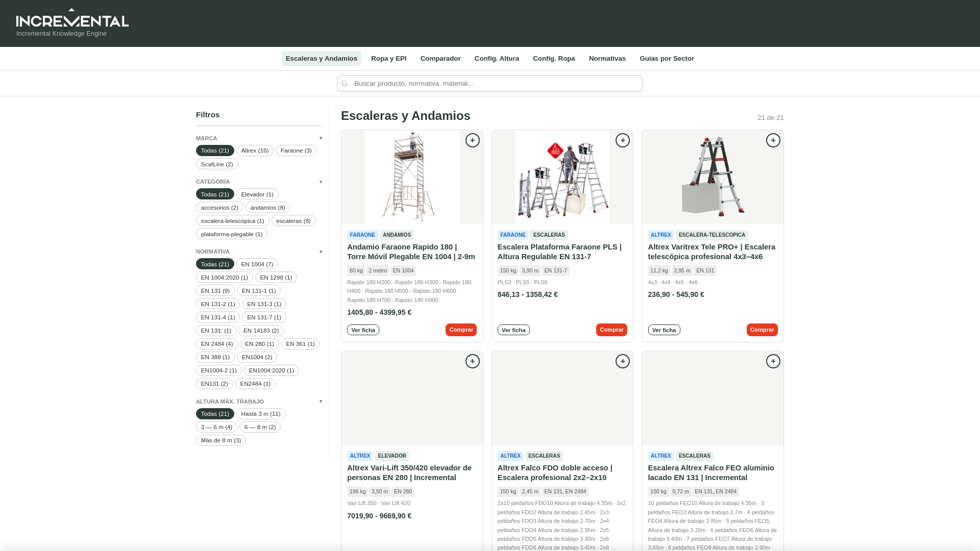Go to Ropa y EPI
980x551 pixels.
(389, 59)
